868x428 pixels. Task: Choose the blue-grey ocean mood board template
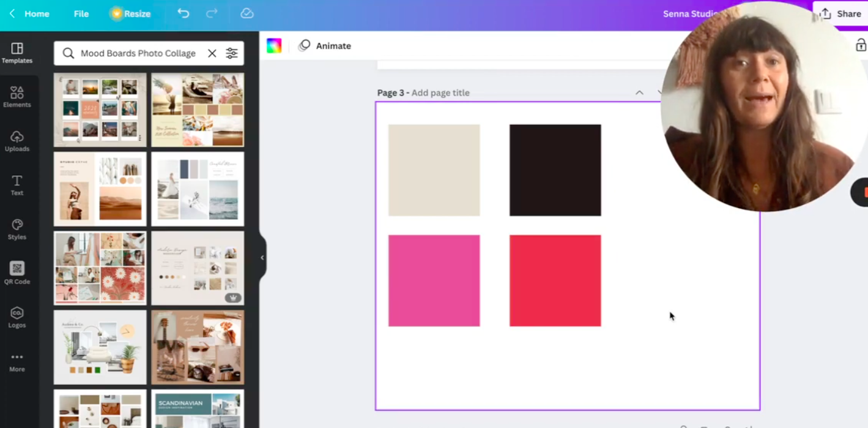click(198, 189)
